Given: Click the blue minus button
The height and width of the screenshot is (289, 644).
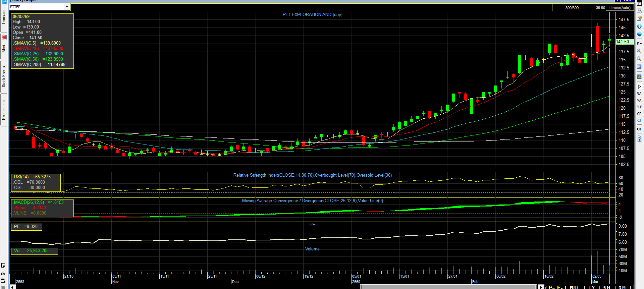Looking at the screenshot, I should tap(639, 34).
